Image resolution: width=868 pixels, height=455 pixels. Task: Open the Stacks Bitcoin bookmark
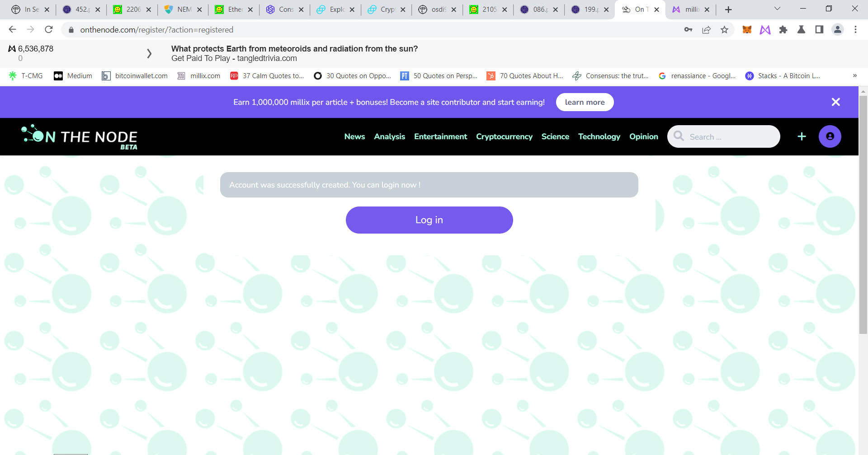(783, 75)
